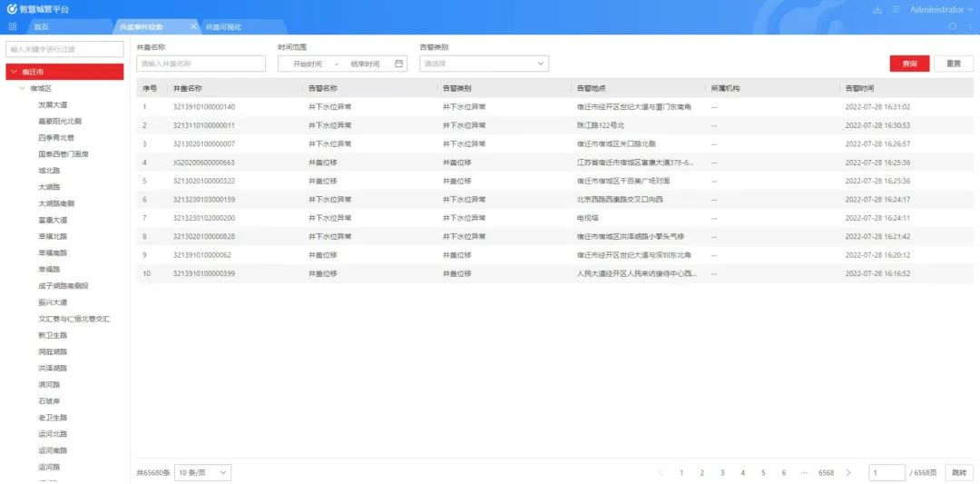Go to the next page arrow in pagination

point(848,472)
